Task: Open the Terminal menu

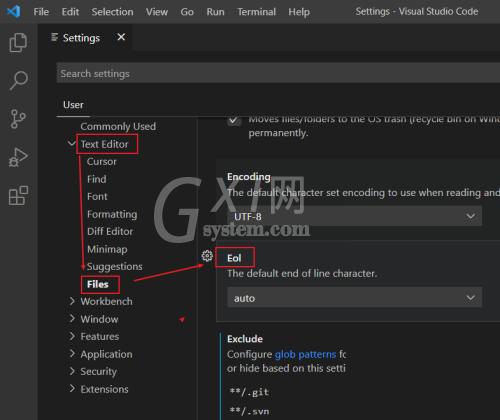Action: click(257, 12)
